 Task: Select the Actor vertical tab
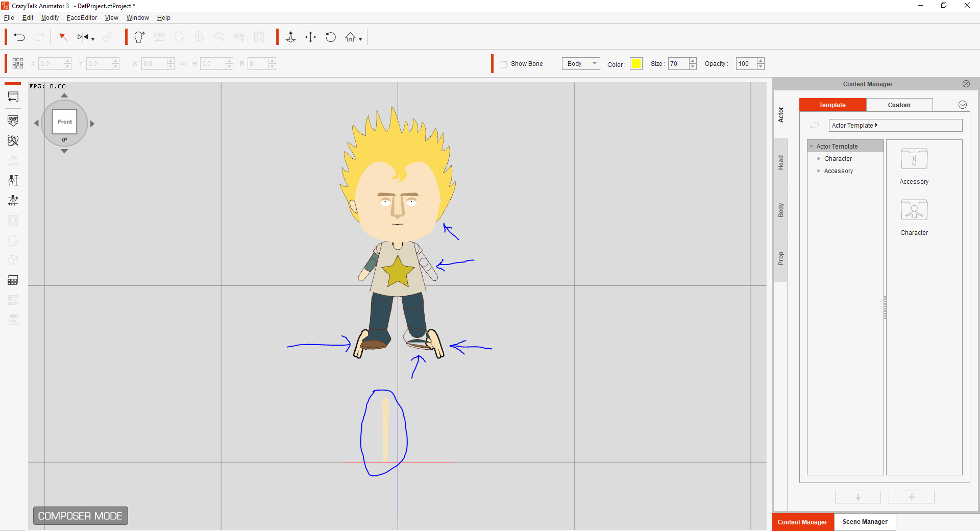[780, 114]
